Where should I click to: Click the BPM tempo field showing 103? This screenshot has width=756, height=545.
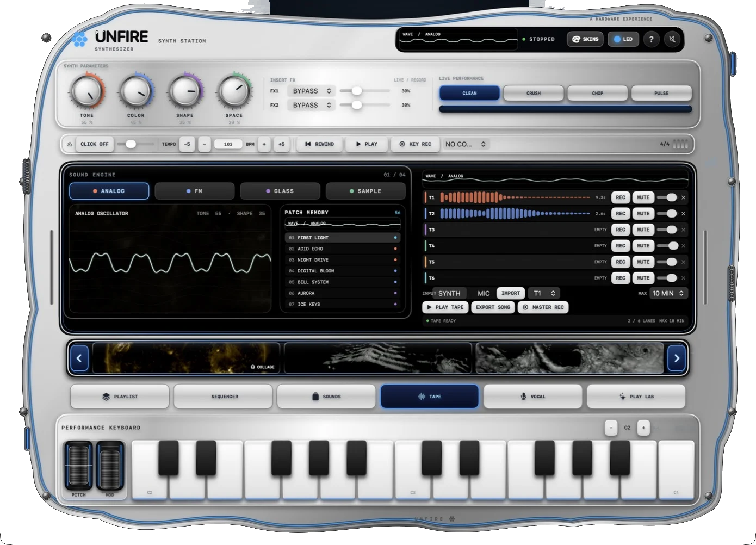[228, 144]
